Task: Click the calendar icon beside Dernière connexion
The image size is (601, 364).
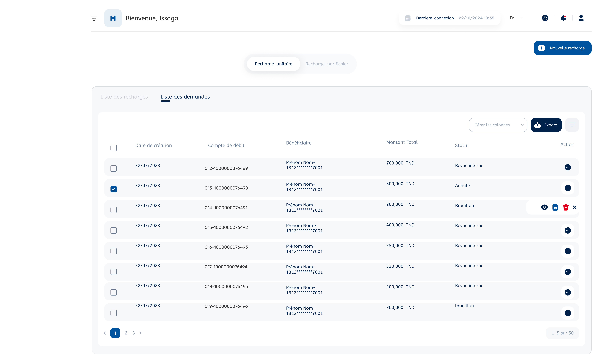Action: coord(408,18)
